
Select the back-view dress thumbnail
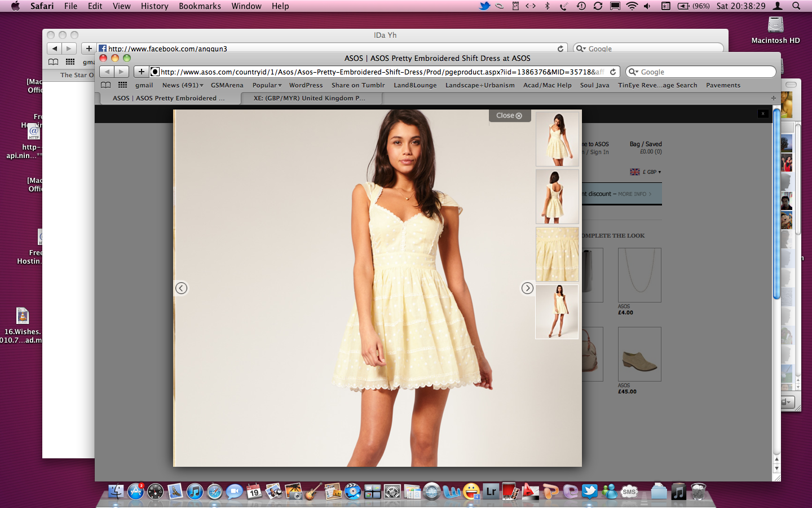[x=557, y=196]
